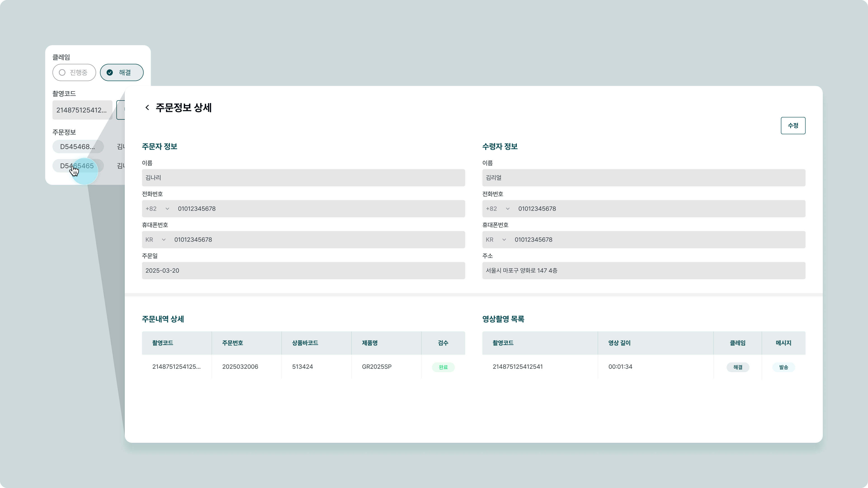Click the 촬영코드 field in side panel
This screenshot has height=488, width=868.
tap(82, 110)
